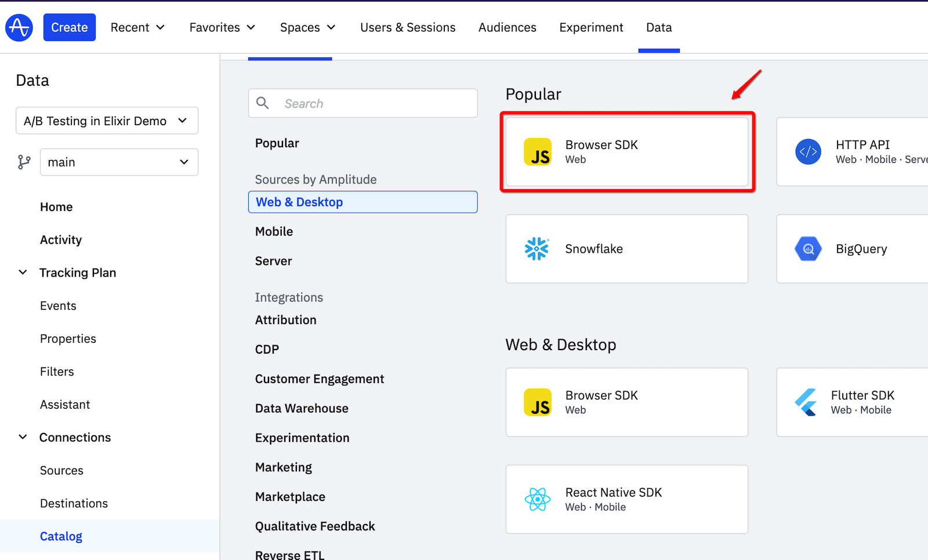Click the React Native SDK icon

538,499
